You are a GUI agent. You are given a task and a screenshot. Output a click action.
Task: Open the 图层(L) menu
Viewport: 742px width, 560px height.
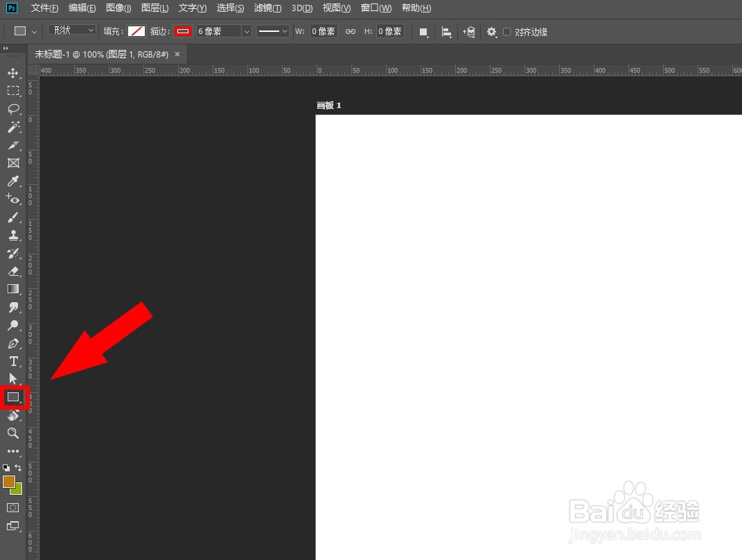[154, 8]
